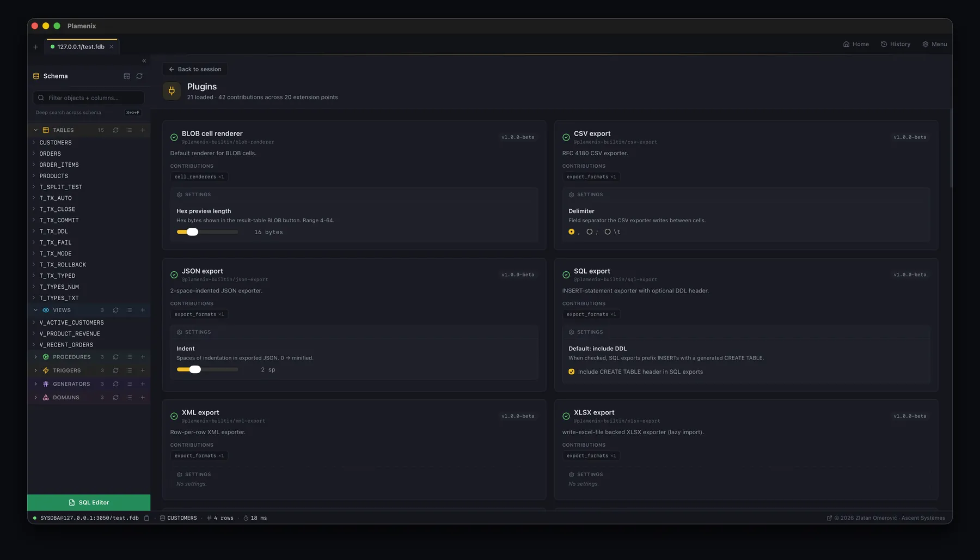The image size is (980, 560).
Task: Expand the TRIGGERS section
Action: click(x=35, y=370)
